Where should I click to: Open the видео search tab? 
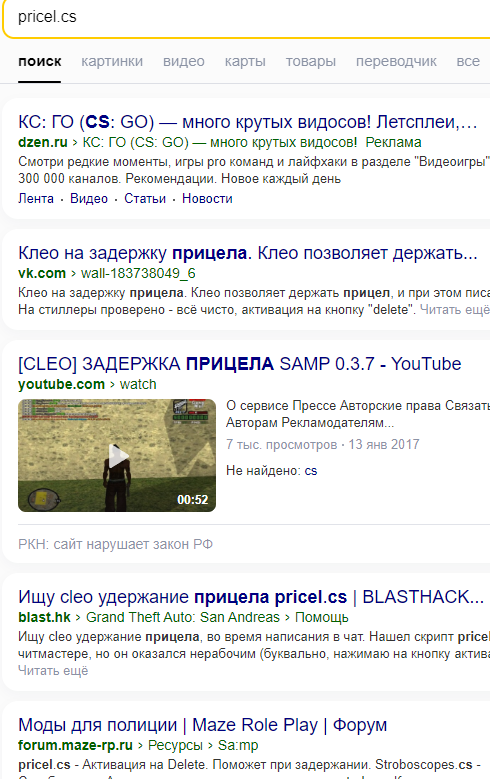(183, 61)
